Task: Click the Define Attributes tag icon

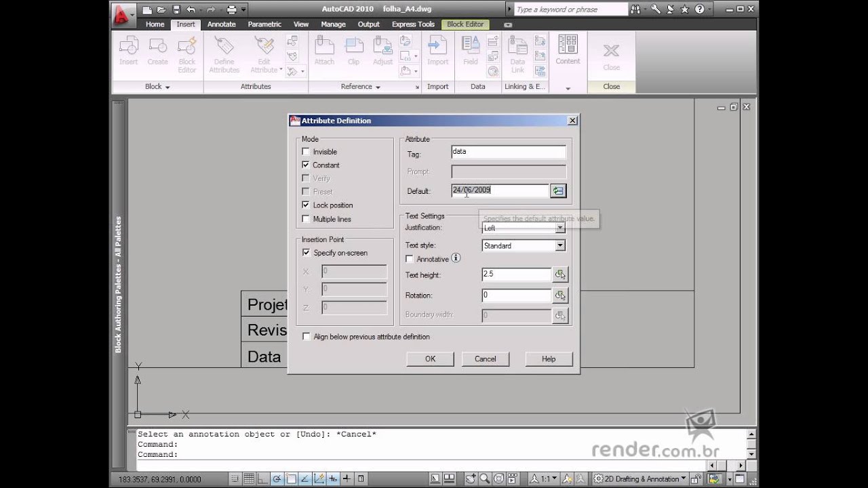Action: point(224,46)
